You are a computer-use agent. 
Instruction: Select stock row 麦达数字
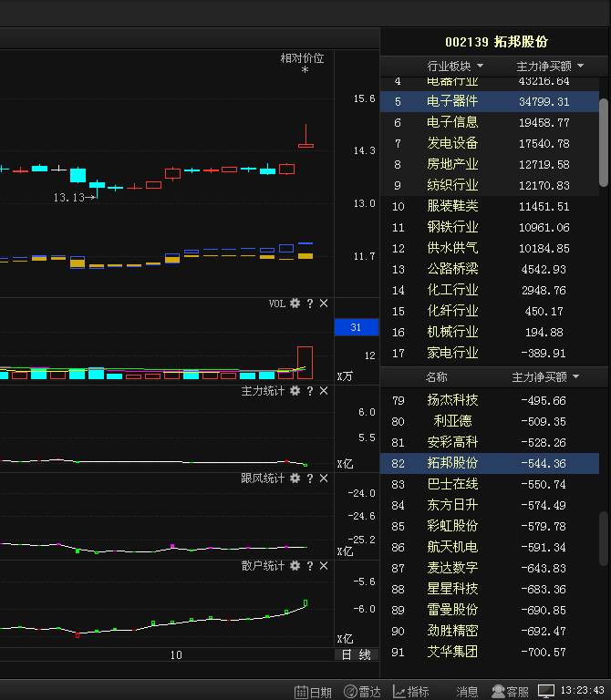[x=490, y=569]
